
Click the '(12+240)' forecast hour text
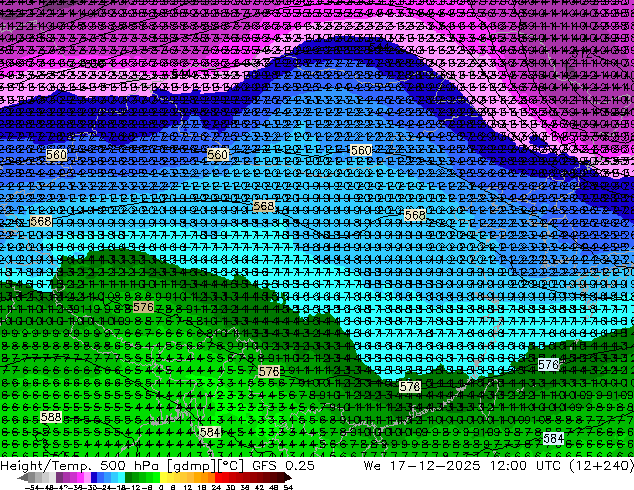pos(601,465)
